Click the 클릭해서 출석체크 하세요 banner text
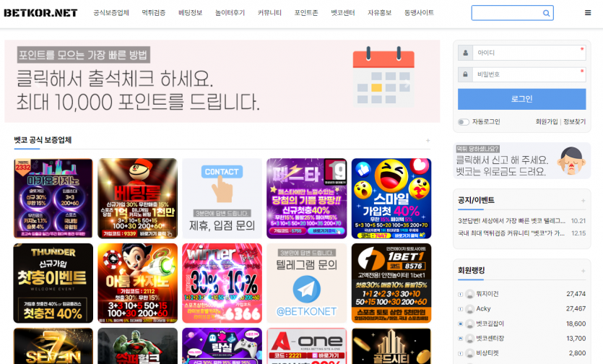The width and height of the screenshot is (603, 364). click(x=115, y=79)
